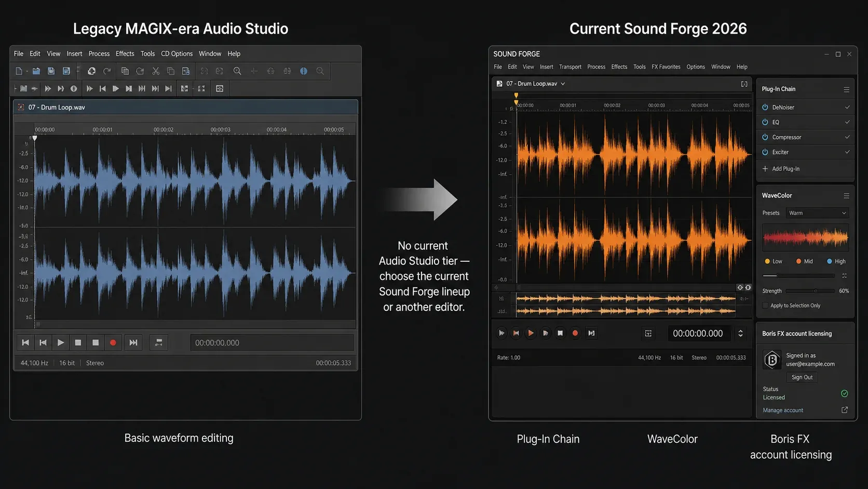Click Undo icon in legacy Audio Studio toolbar
868x489 pixels.
point(91,71)
